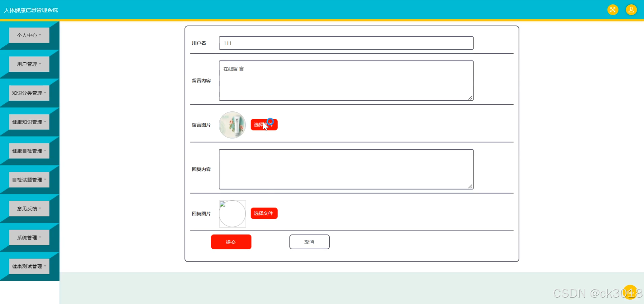
Task: Click the 留言图片 field label
Action: 201,125
